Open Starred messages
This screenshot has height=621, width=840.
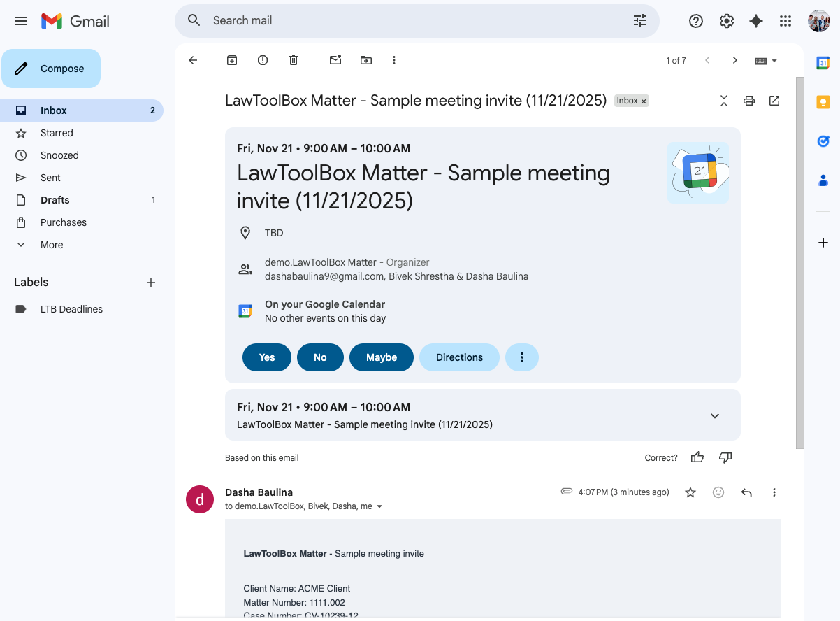click(82, 133)
